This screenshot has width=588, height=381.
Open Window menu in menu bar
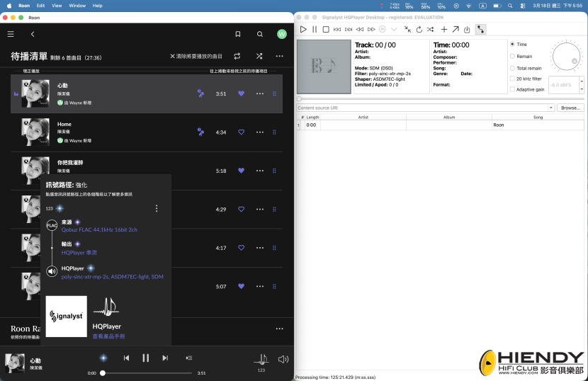[77, 6]
